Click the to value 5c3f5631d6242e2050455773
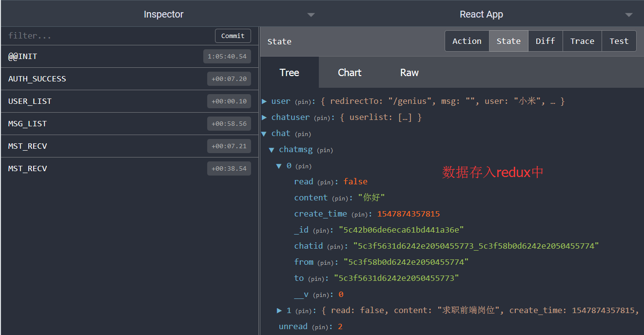 tap(396, 278)
